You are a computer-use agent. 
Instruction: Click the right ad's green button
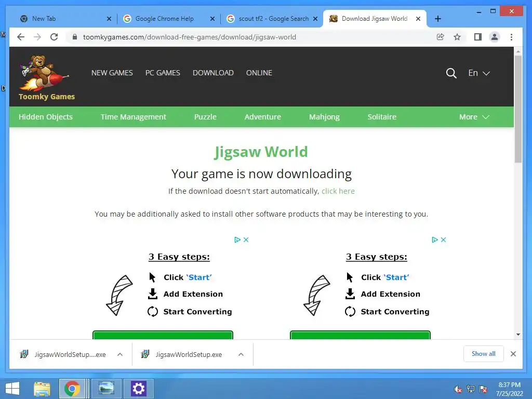(361, 335)
